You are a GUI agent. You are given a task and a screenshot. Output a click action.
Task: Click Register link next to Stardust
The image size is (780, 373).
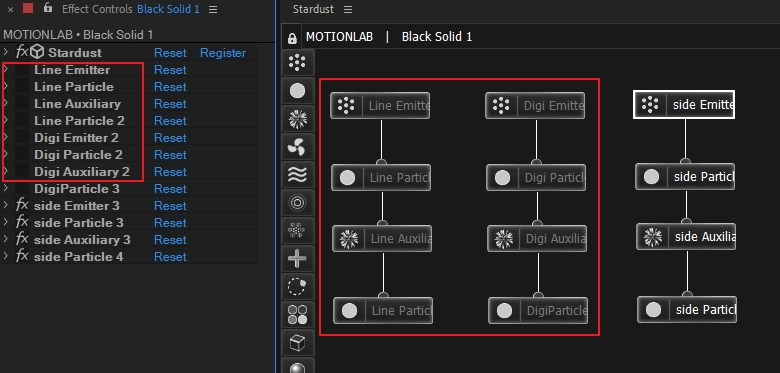[x=223, y=53]
